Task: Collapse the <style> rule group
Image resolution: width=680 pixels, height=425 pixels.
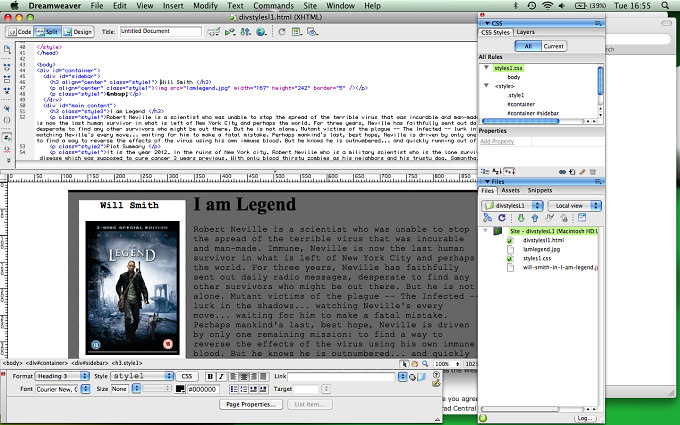Action: (487, 86)
